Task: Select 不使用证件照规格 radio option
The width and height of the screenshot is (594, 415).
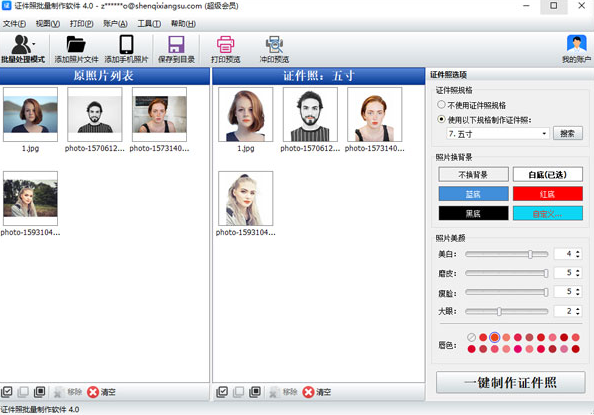Action: 441,105
